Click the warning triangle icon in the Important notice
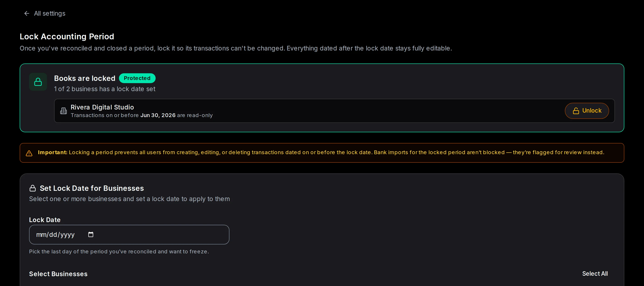Viewport: 644px width, 286px height. point(29,153)
